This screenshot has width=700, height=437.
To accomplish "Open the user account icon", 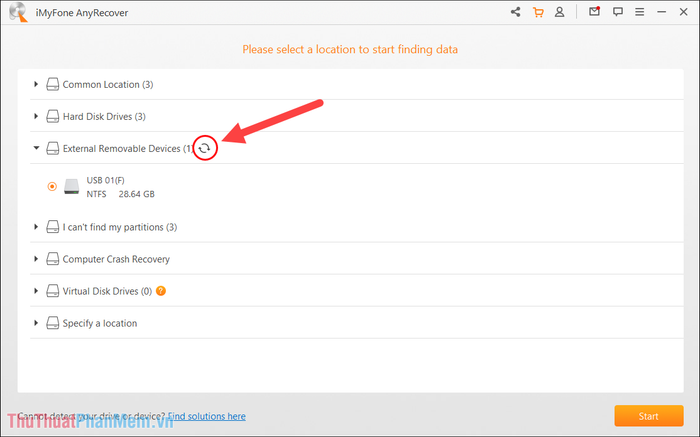I will click(x=559, y=12).
